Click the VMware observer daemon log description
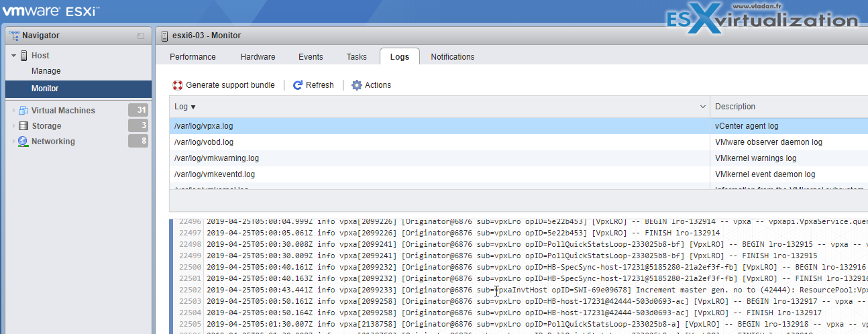This screenshot has width=868, height=334. (768, 142)
